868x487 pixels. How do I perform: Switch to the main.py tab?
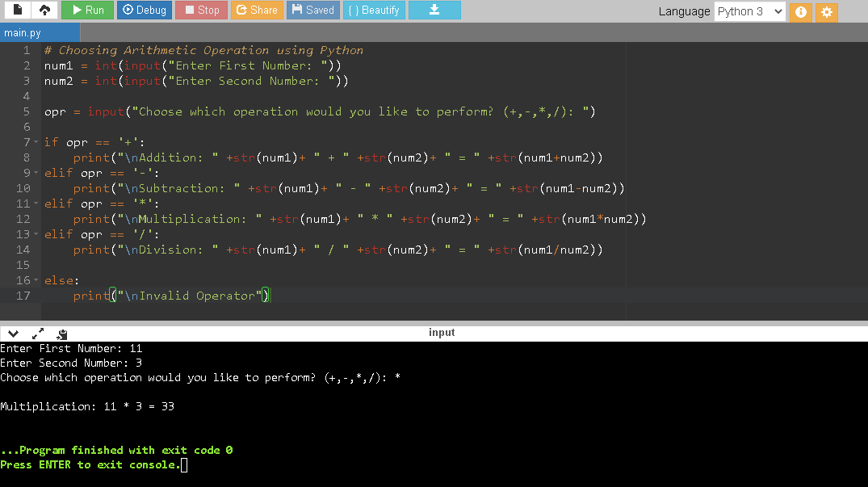[40, 32]
